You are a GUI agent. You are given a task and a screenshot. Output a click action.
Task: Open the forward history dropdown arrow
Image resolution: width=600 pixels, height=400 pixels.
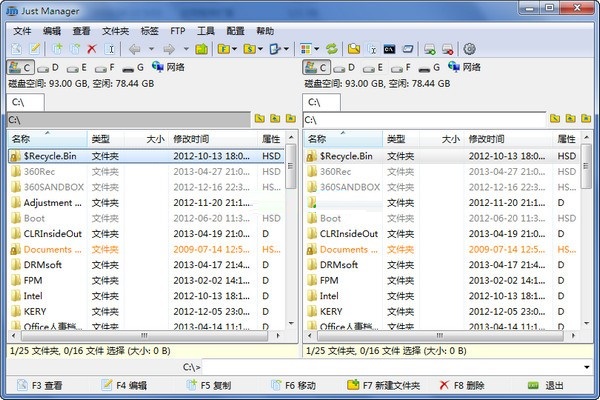(186, 49)
